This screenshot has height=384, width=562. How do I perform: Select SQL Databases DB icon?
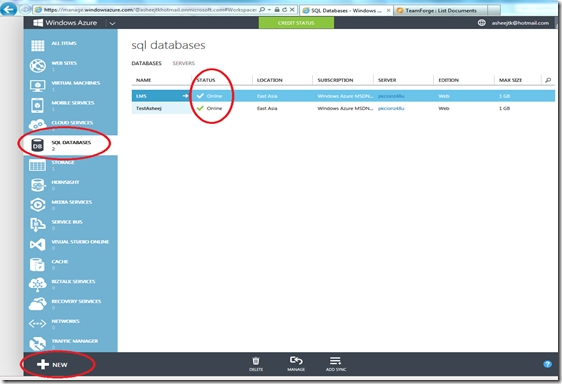pos(38,145)
